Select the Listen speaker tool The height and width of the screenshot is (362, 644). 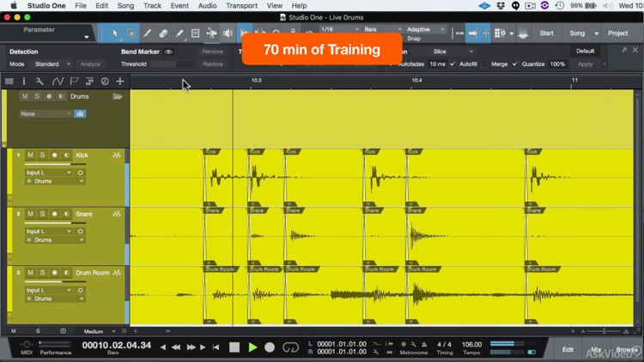click(x=228, y=33)
